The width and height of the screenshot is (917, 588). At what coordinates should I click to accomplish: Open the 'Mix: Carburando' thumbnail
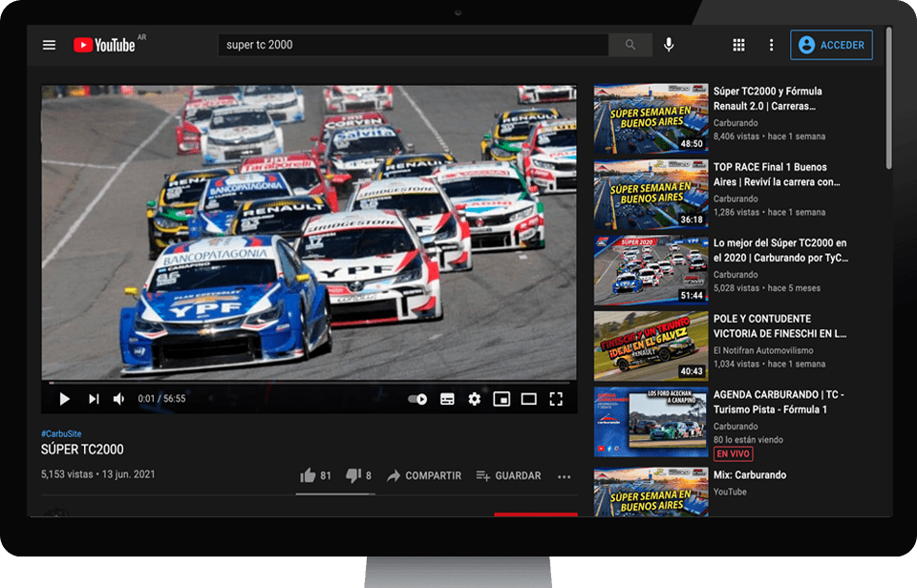click(650, 493)
